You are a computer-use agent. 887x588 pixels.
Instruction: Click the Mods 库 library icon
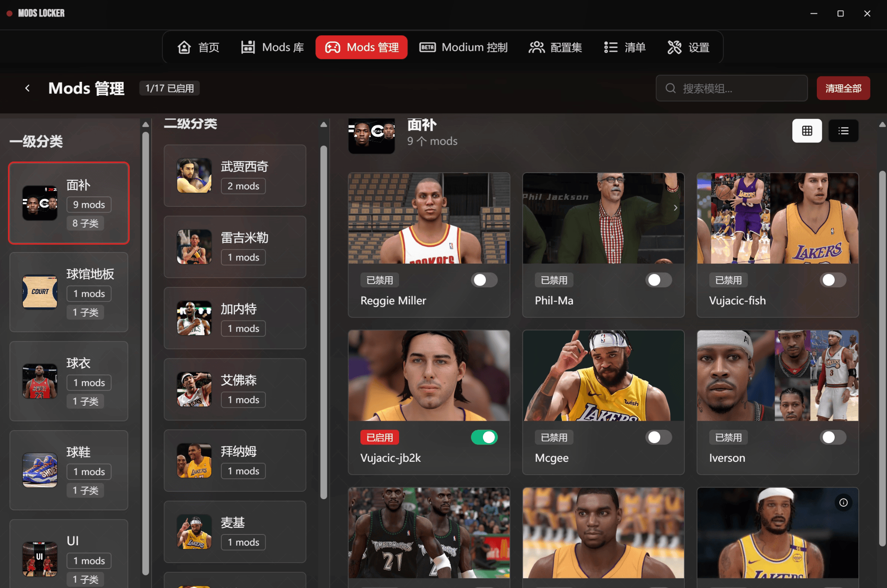[x=248, y=47]
